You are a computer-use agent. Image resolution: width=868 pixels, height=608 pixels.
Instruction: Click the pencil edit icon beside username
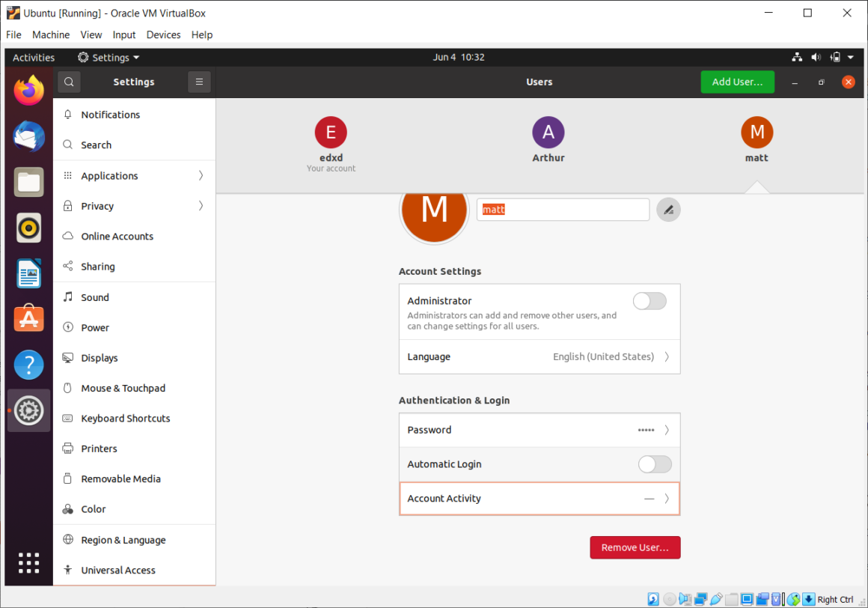pyautogui.click(x=668, y=210)
